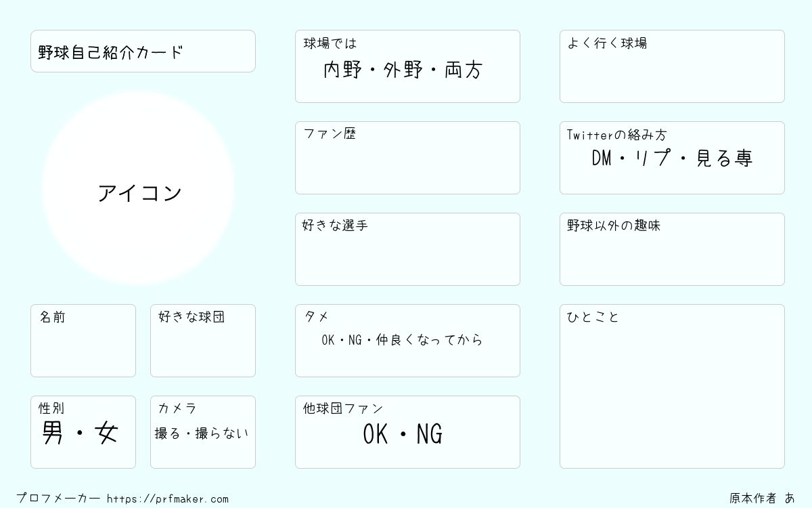Choose 仲良くなってから in the タメ box
The height and width of the screenshot is (508, 812).
[429, 340]
